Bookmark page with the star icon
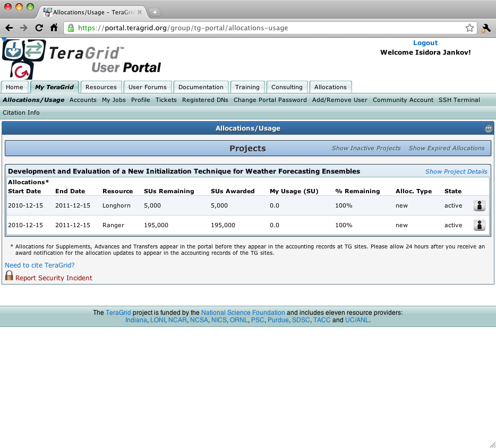 click(469, 28)
